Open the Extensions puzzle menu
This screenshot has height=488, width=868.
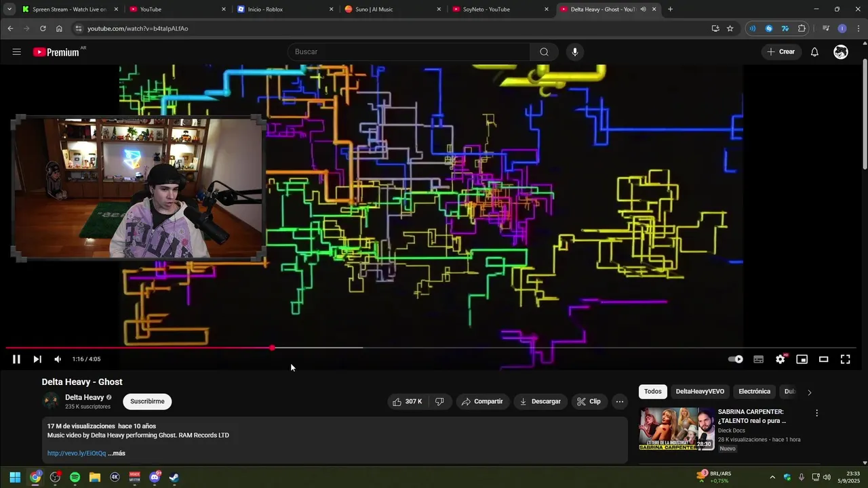[802, 28]
